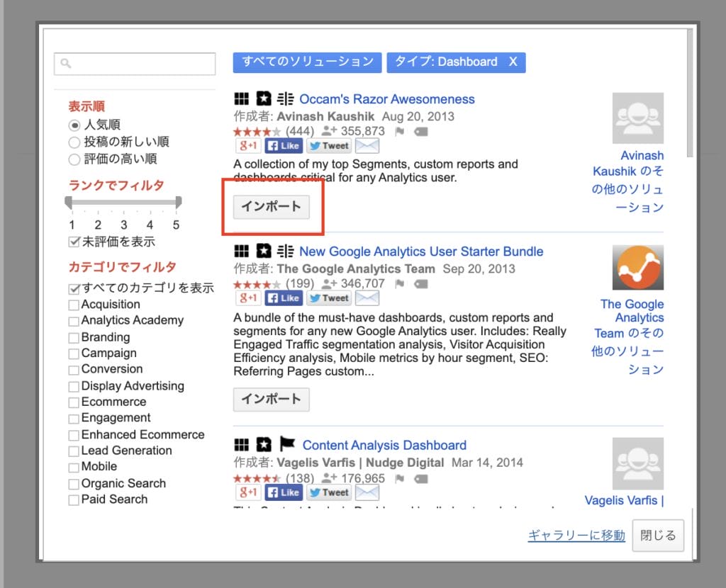The height and width of the screenshot is (588, 726).
Task: Tweet the Occam's Razor Awesomeness solution
Action: coord(329,146)
